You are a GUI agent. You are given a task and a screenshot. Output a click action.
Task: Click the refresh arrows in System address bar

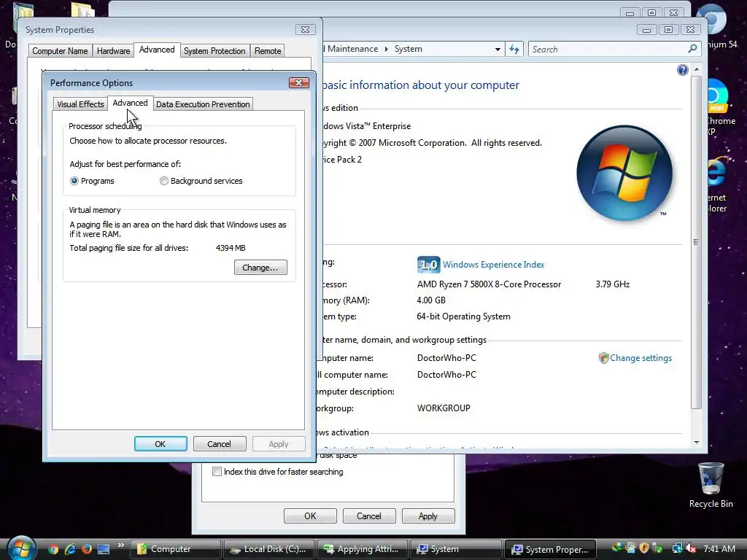point(514,49)
